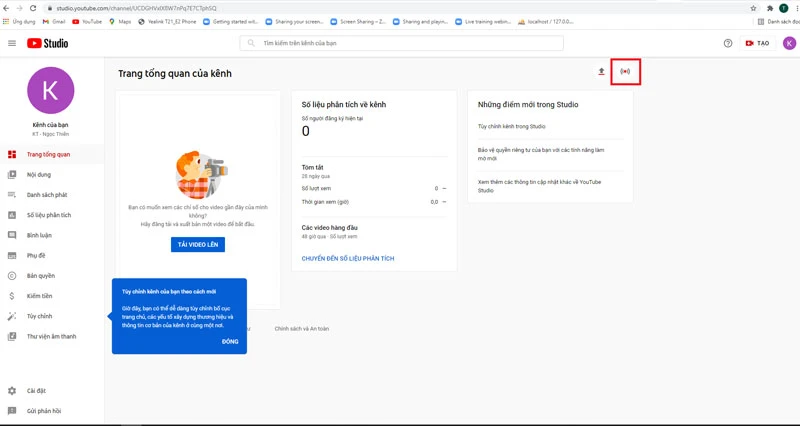This screenshot has height=426, width=800.
Task: Click the subscriber count 0
Action: point(306,132)
